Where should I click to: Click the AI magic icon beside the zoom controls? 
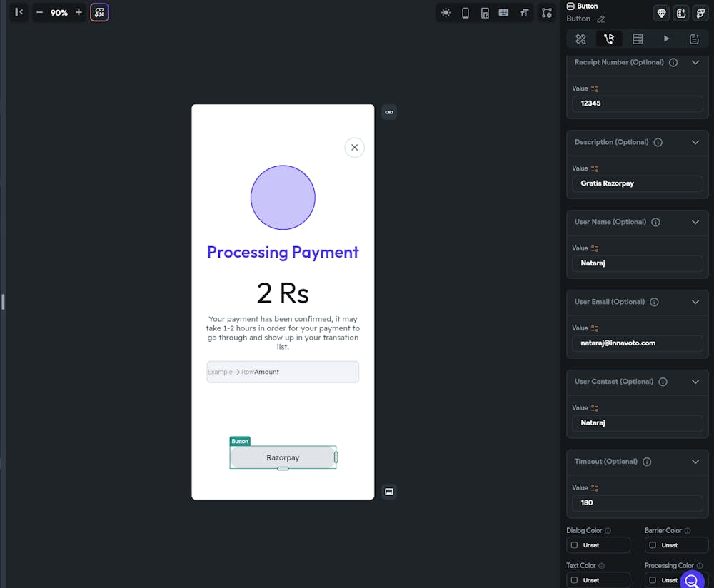(x=99, y=12)
